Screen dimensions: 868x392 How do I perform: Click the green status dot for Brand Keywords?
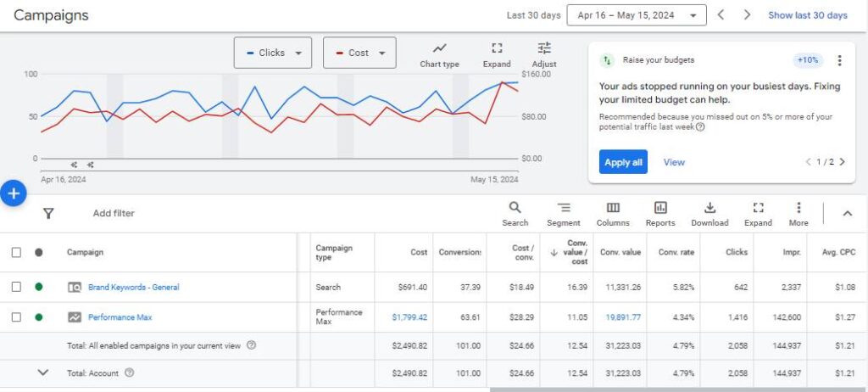click(38, 287)
